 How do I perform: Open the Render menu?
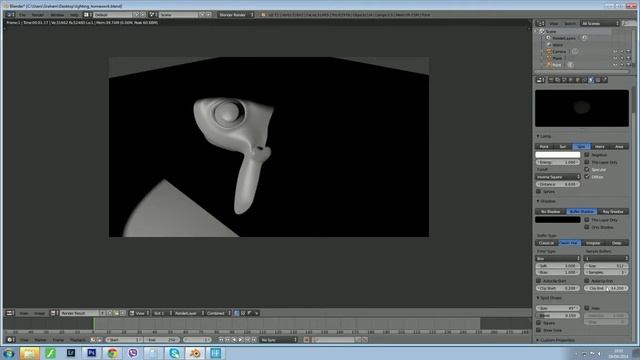coord(38,15)
